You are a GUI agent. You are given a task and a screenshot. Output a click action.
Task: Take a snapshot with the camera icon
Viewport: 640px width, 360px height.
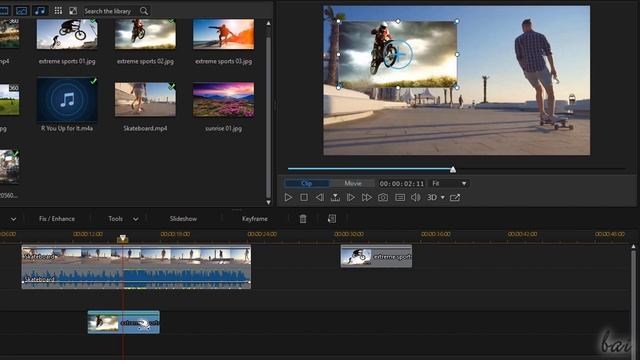(383, 198)
